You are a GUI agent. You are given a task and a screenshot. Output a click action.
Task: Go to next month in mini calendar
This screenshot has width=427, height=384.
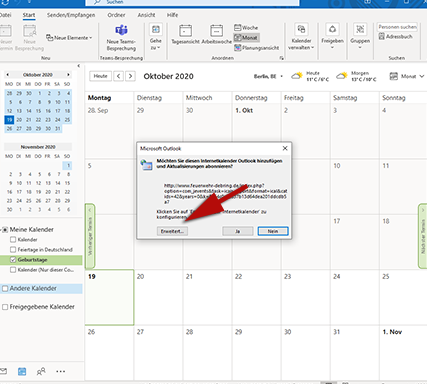[x=68, y=75]
